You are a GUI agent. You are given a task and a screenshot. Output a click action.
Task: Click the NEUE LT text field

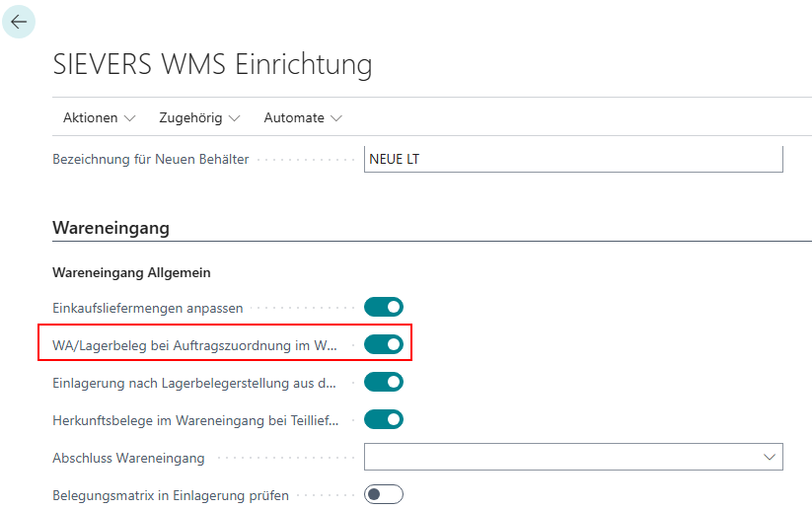click(572, 159)
